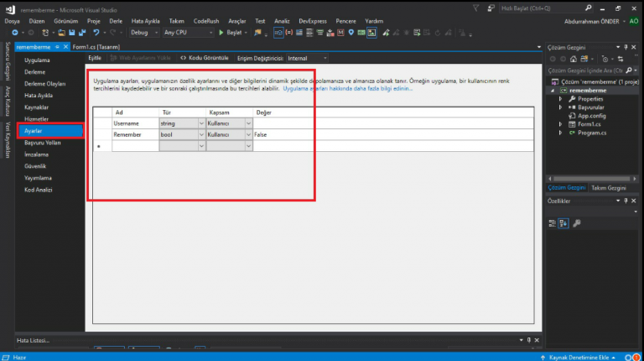The width and height of the screenshot is (644, 361).
Task: Expand the Properties node in Çözüm Gezgini
Action: [561, 99]
